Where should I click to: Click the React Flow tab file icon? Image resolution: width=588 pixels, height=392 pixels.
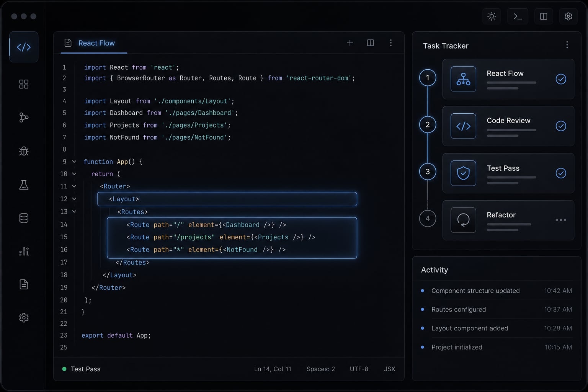68,43
